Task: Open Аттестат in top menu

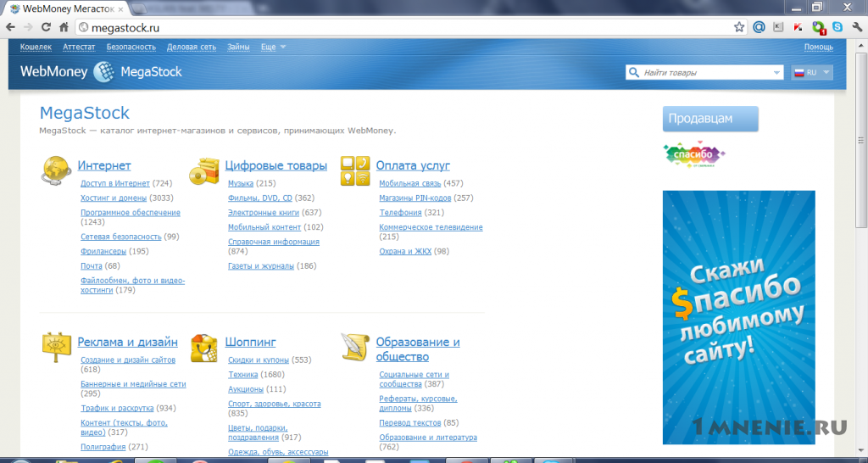Action: click(79, 47)
